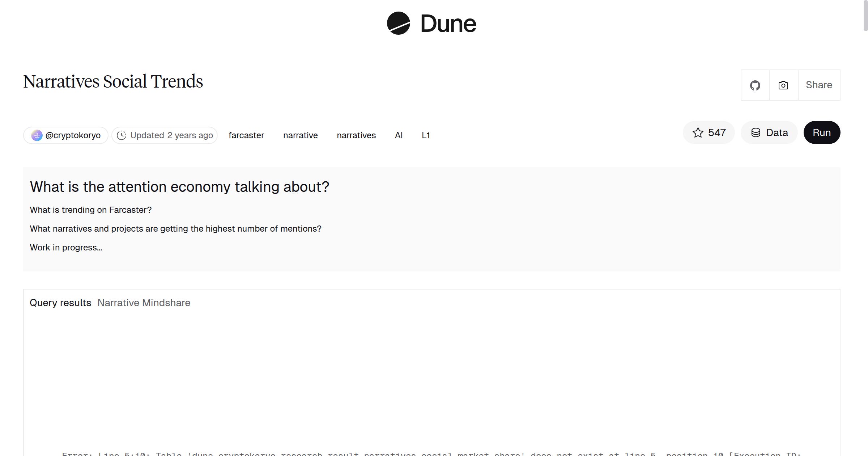The width and height of the screenshot is (868, 456).
Task: Click the clock icon next to Updated
Action: (122, 135)
